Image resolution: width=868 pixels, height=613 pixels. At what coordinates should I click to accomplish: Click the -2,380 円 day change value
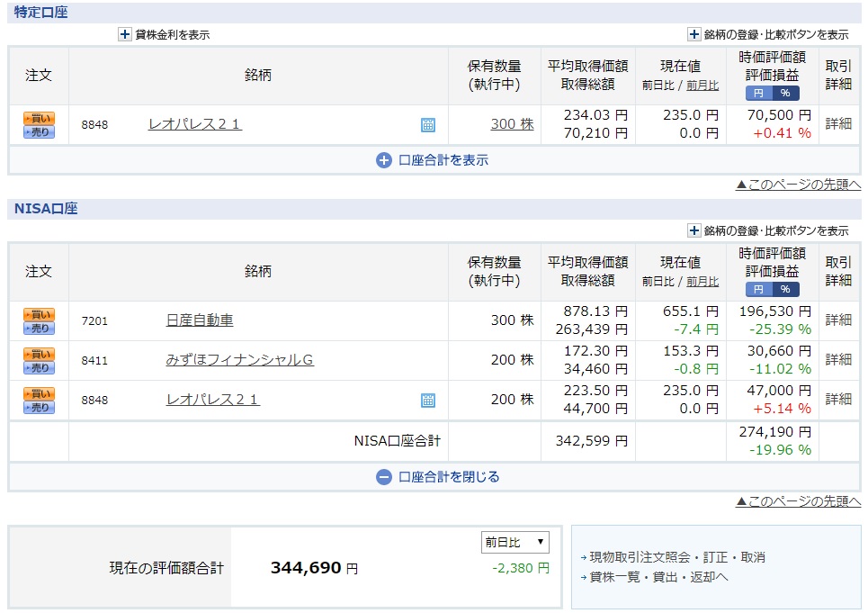coord(521,568)
